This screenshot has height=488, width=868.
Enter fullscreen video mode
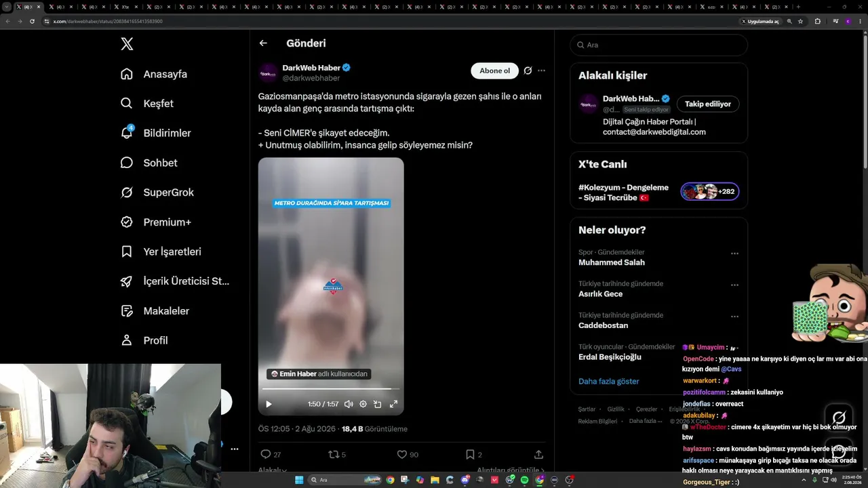point(393,404)
